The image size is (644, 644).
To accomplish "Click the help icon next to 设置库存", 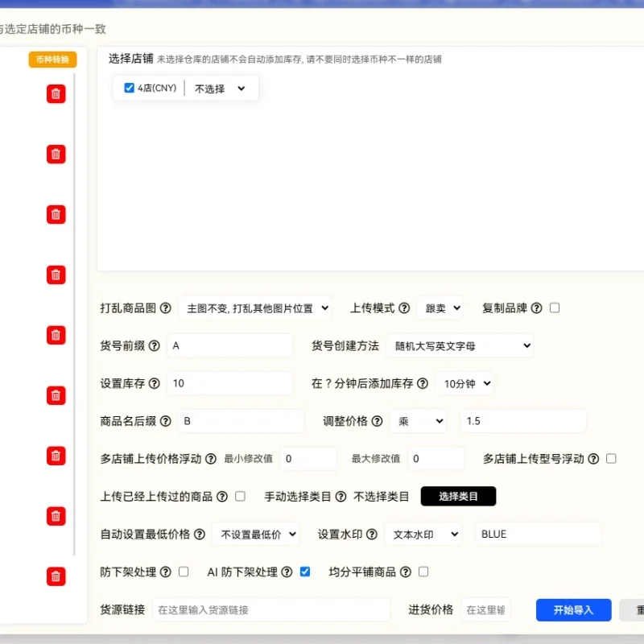I will pyautogui.click(x=153, y=383).
